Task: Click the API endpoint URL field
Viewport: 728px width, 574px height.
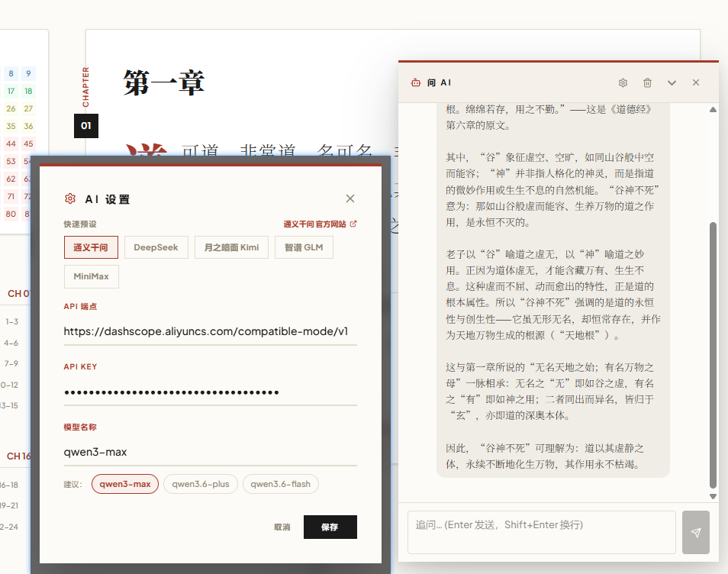Action: (210, 332)
